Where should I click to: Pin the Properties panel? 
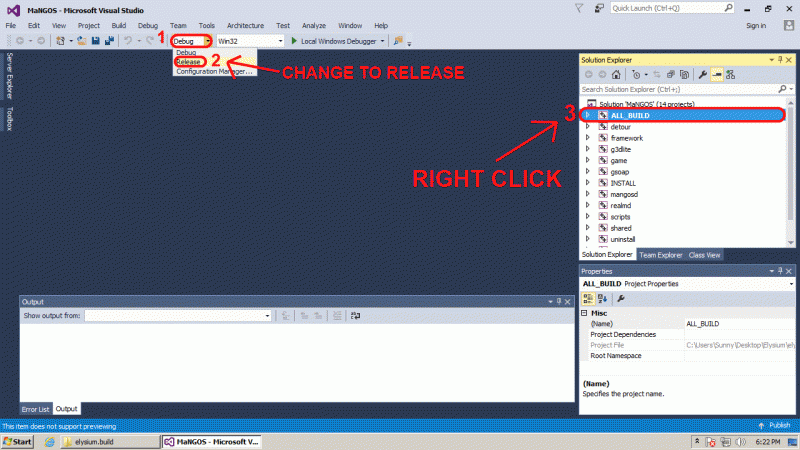click(780, 271)
